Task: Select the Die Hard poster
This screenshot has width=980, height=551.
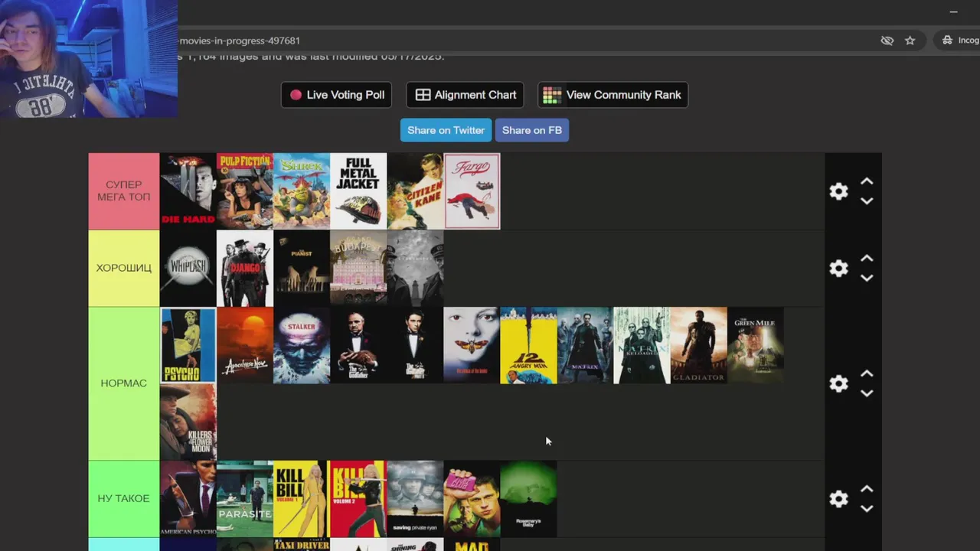Action: pyautogui.click(x=188, y=191)
